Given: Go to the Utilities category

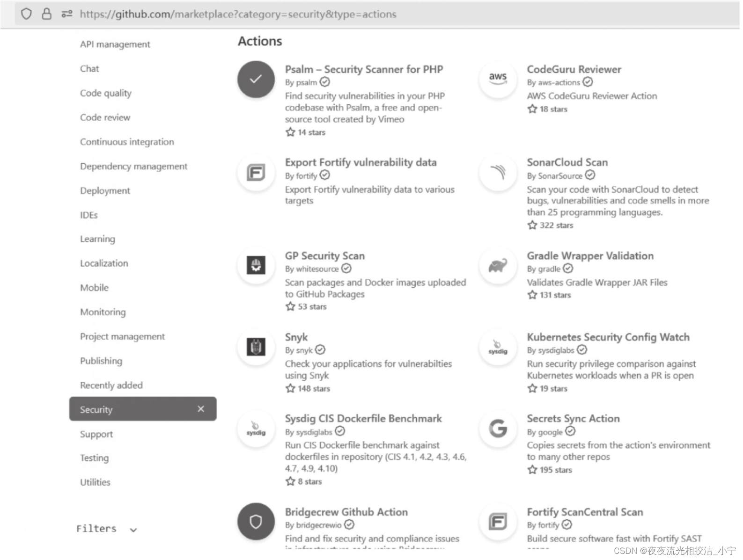Looking at the screenshot, I should tap(95, 482).
